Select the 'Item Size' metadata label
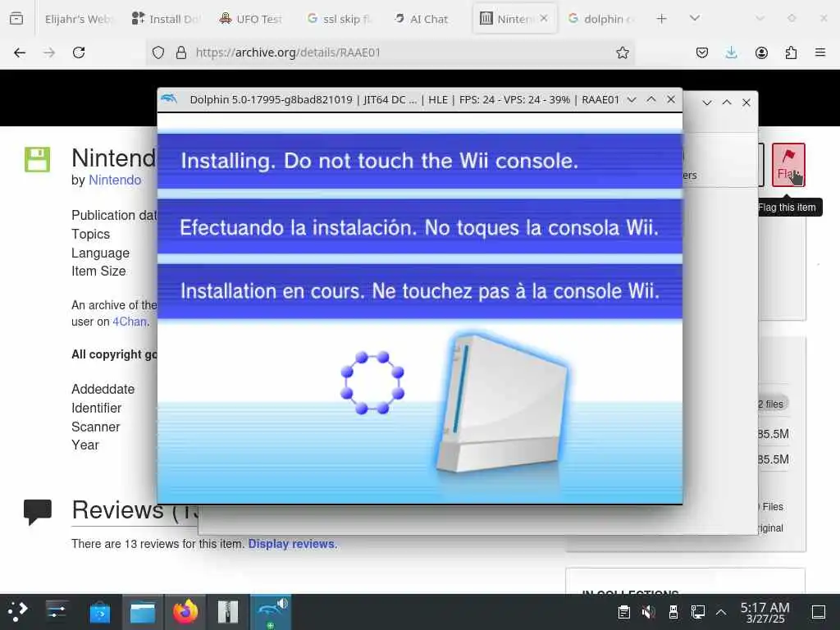Viewport: 840px width, 630px height. [x=98, y=272]
